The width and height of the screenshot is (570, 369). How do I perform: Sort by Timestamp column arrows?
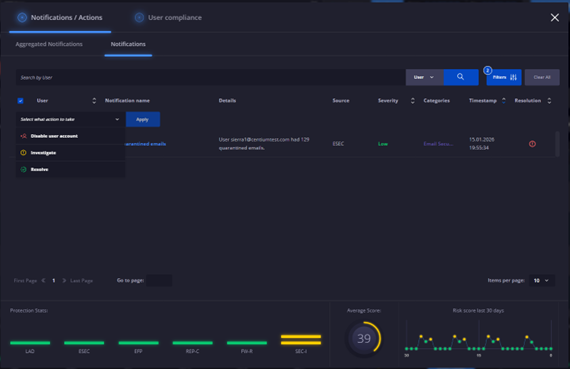(x=504, y=101)
